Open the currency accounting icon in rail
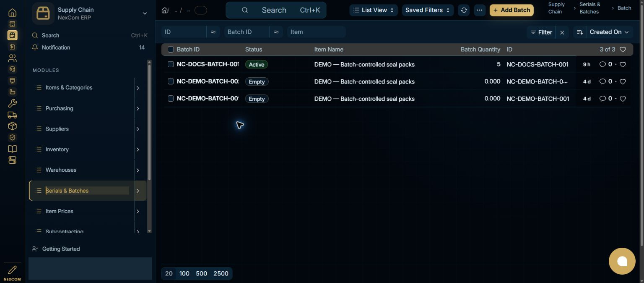 [x=12, y=47]
